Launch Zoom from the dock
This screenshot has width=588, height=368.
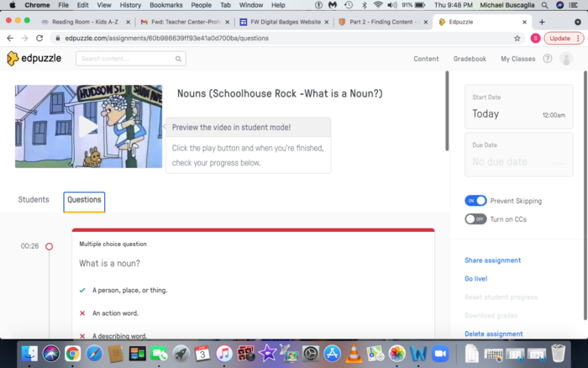click(439, 354)
